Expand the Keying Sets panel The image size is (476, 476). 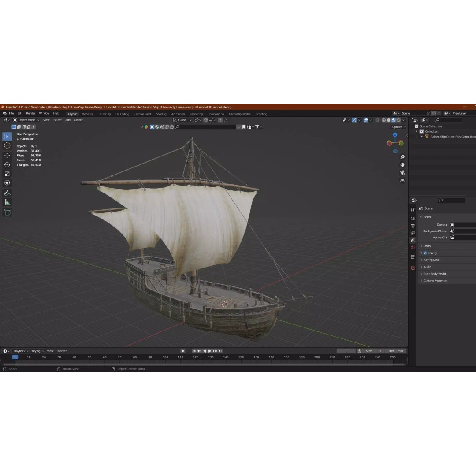pyautogui.click(x=431, y=260)
